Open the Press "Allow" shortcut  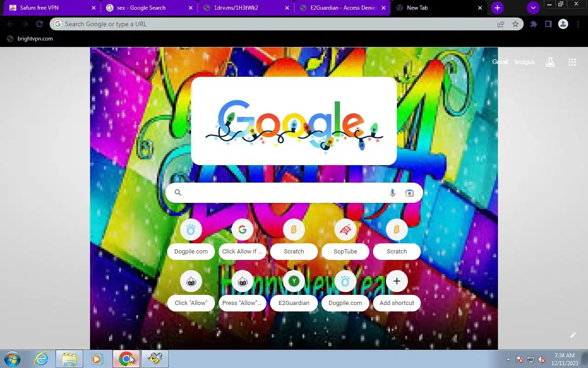(x=243, y=291)
